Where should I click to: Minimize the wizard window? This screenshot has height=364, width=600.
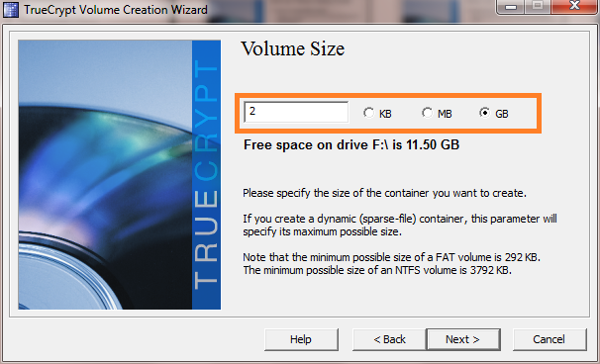coord(511,6)
